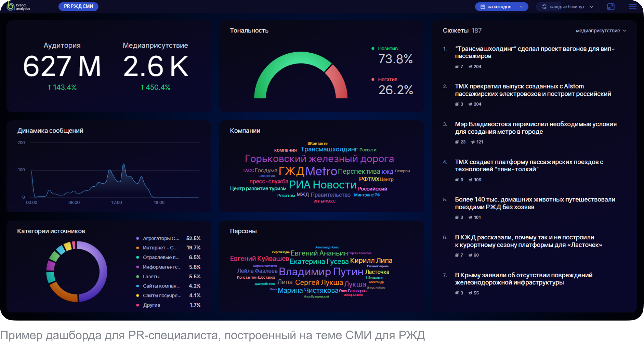Open the PR РЖД СМИ theme tab
Screen dimensions: 644x342
[x=78, y=6]
